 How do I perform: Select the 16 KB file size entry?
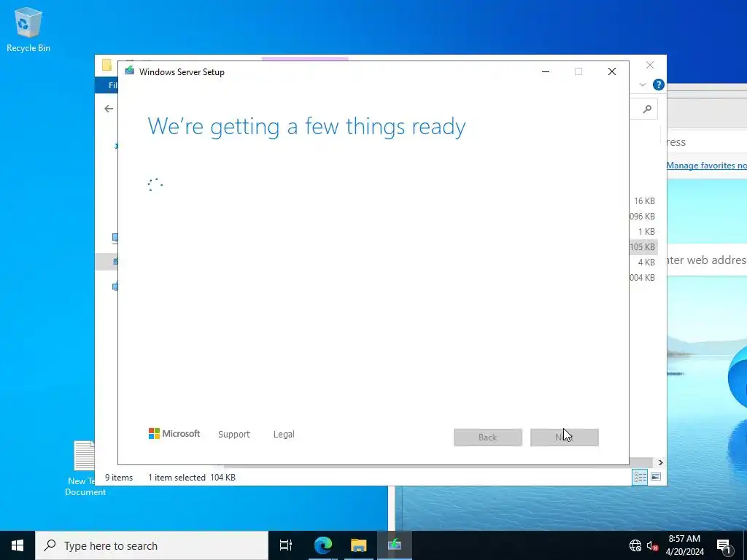click(644, 201)
